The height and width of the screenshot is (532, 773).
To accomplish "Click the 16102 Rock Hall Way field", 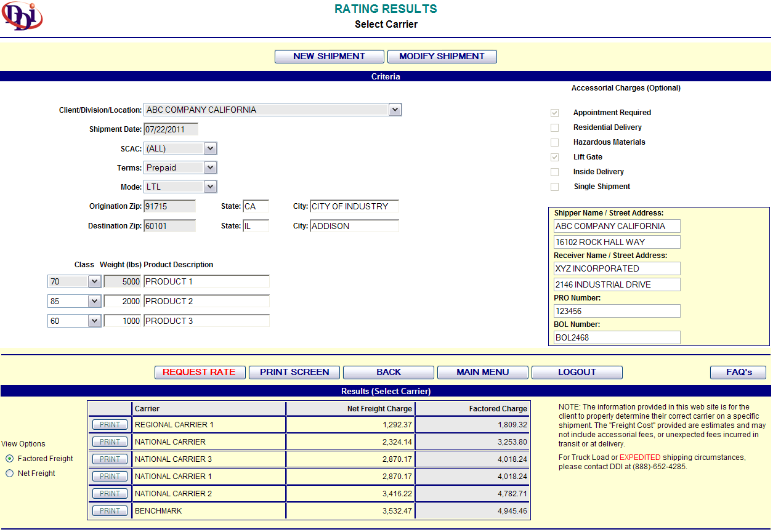I will (617, 242).
